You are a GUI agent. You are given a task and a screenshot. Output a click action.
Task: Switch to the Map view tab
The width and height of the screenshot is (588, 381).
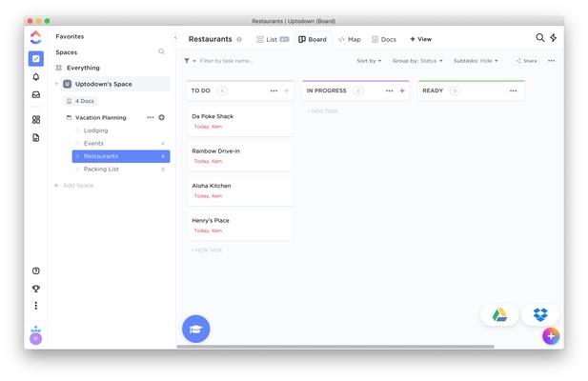(x=349, y=39)
